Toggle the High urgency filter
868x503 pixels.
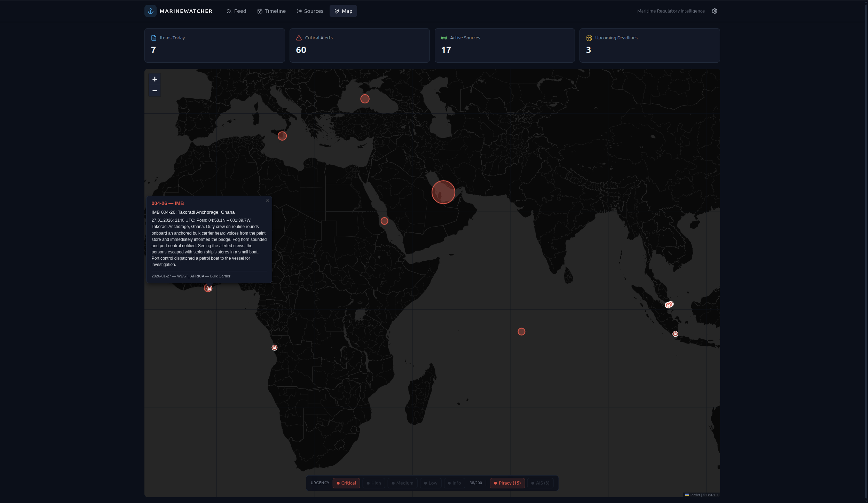click(373, 483)
